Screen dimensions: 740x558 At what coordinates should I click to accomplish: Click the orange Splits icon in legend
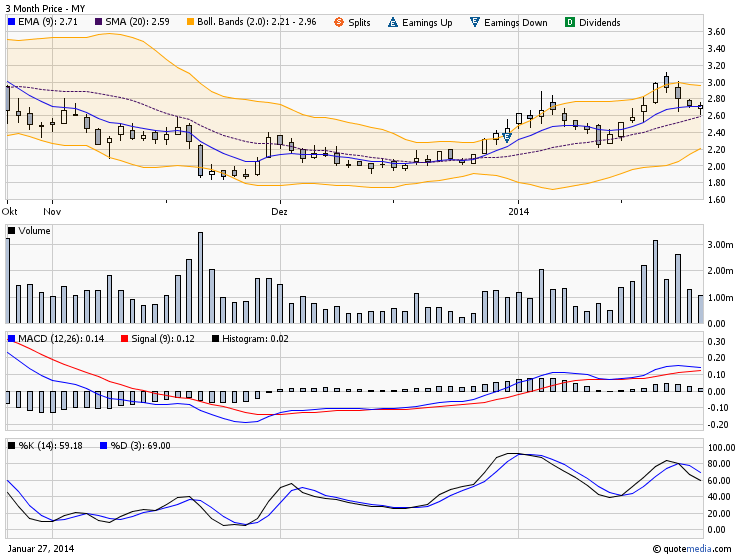(339, 22)
